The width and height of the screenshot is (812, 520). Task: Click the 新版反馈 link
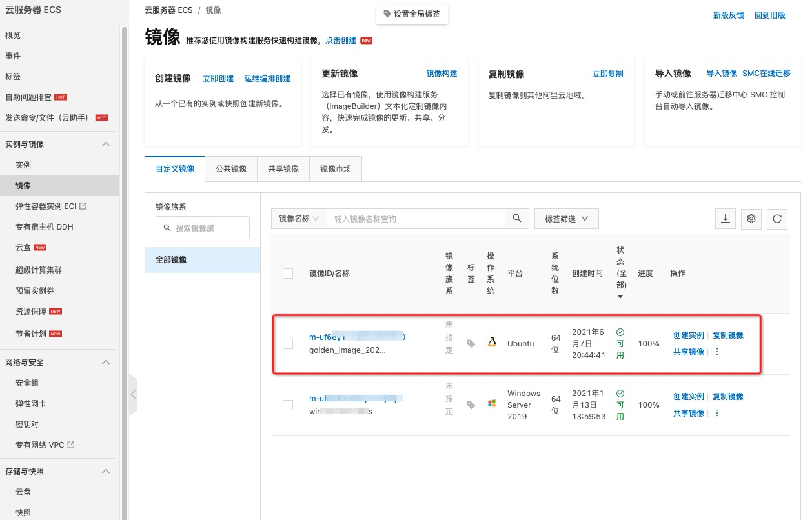[x=729, y=15]
